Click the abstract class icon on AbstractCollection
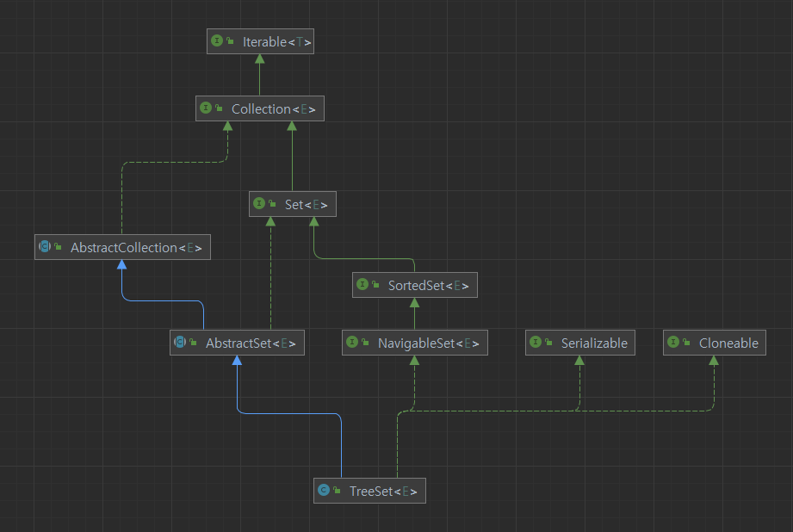The image size is (793, 532). point(45,246)
